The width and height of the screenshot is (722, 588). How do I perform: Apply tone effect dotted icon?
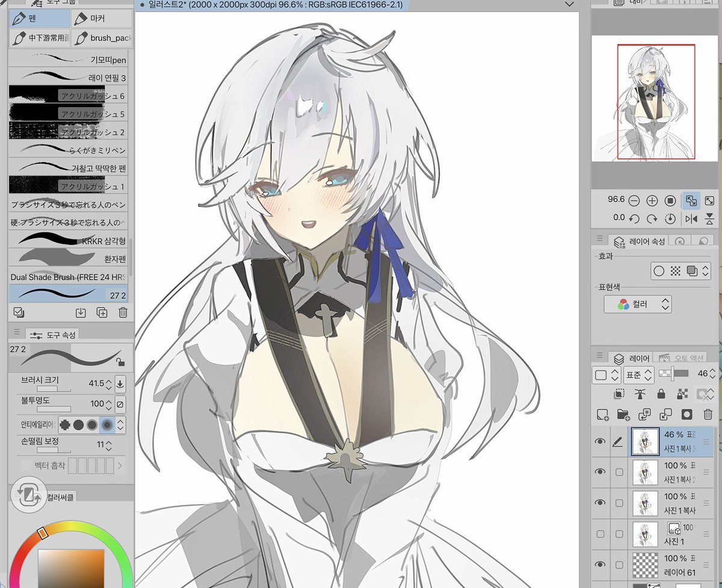click(675, 271)
